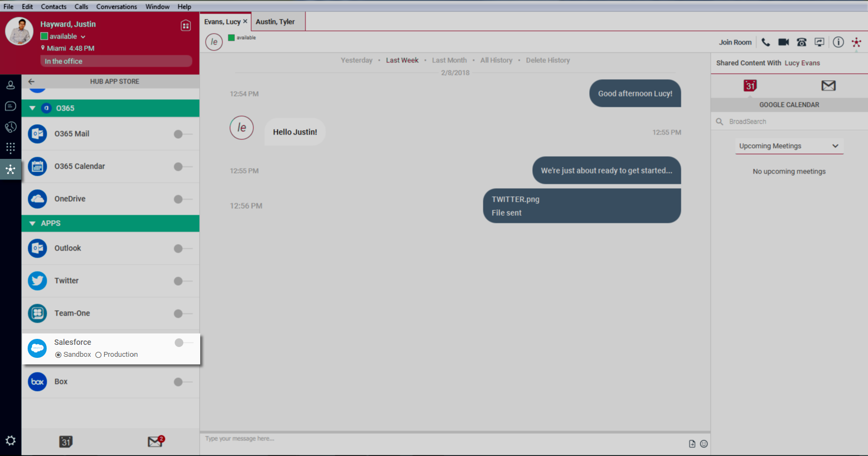Screen dimensions: 868x456
Task: Toggle the O365 Mail switch
Action: (x=183, y=134)
